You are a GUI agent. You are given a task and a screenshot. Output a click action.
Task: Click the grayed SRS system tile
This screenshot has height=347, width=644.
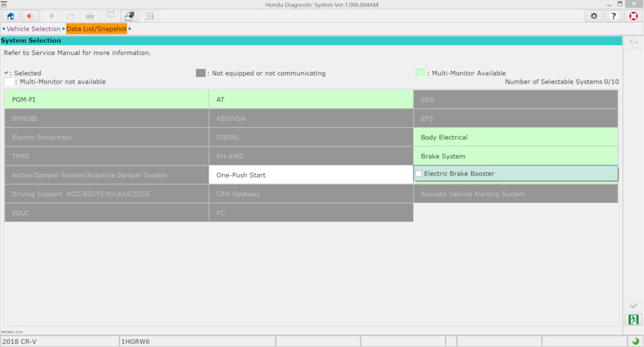pos(515,99)
